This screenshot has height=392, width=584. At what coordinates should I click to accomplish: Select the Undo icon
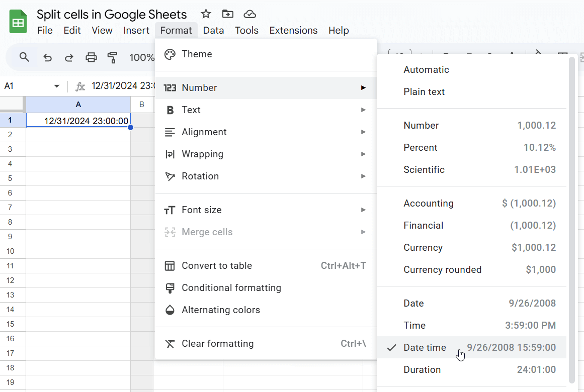tap(47, 57)
